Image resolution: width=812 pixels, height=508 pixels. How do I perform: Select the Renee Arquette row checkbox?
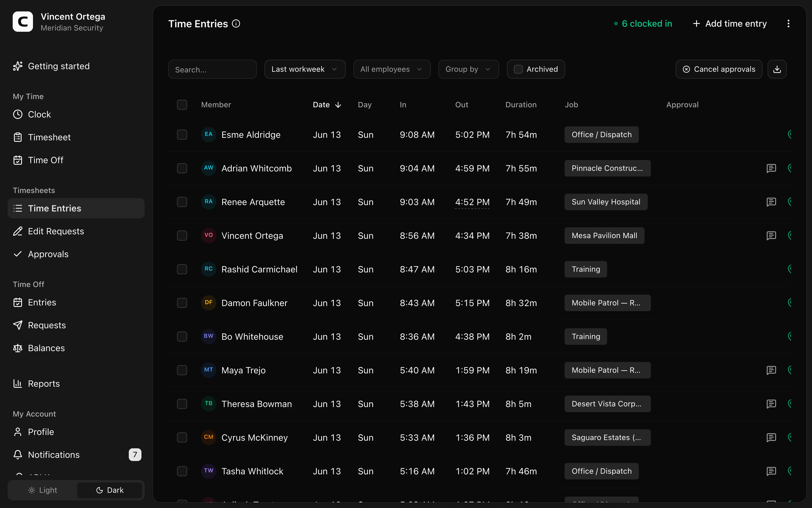[182, 202]
